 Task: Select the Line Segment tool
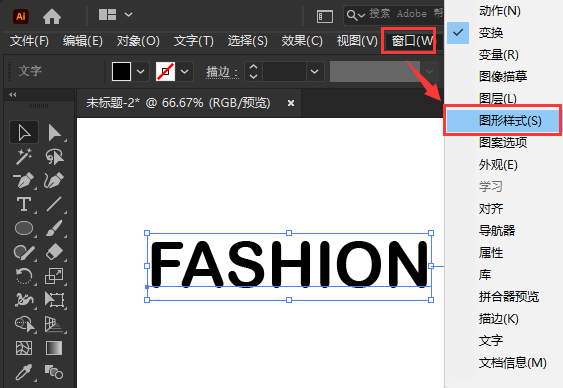[x=55, y=204]
